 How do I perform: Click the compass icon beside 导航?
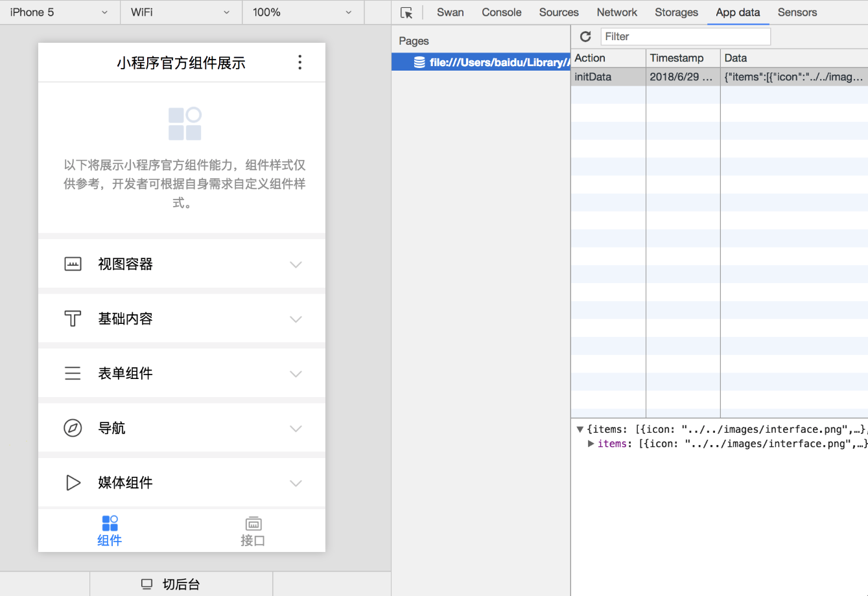[73, 428]
